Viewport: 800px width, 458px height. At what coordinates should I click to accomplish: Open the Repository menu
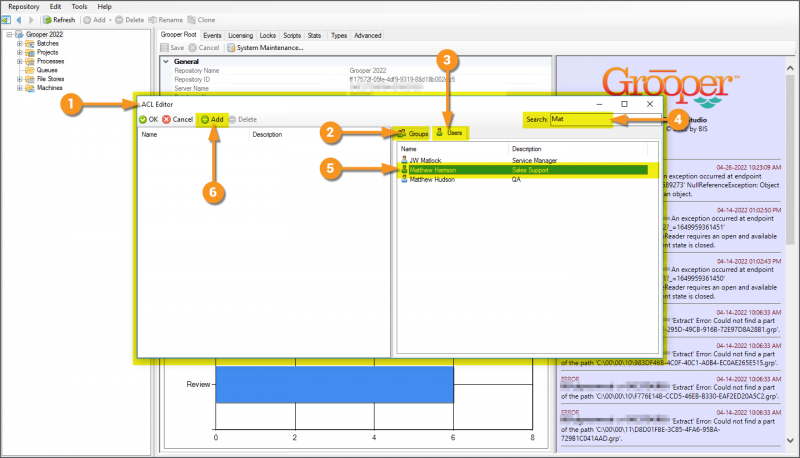pyautogui.click(x=23, y=7)
